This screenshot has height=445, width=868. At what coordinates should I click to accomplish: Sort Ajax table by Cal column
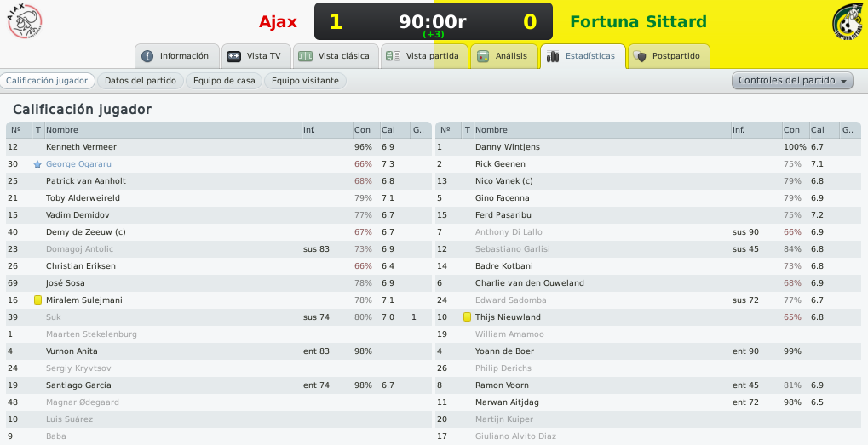[388, 130]
